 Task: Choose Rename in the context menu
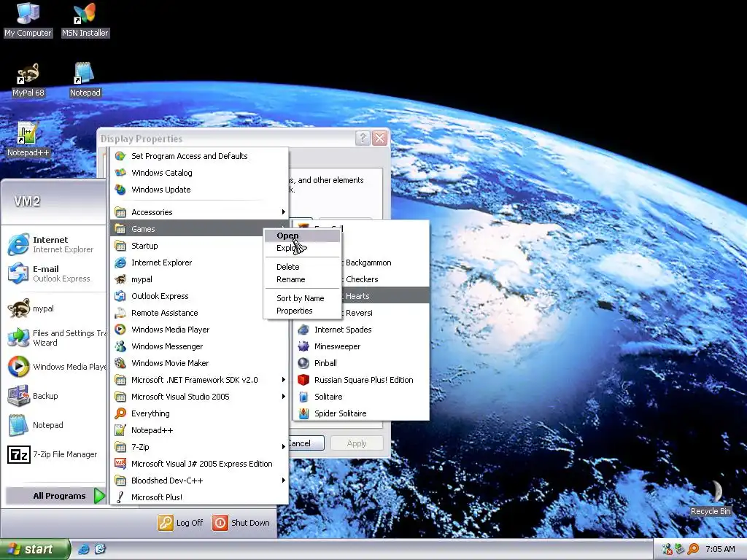[302, 279]
